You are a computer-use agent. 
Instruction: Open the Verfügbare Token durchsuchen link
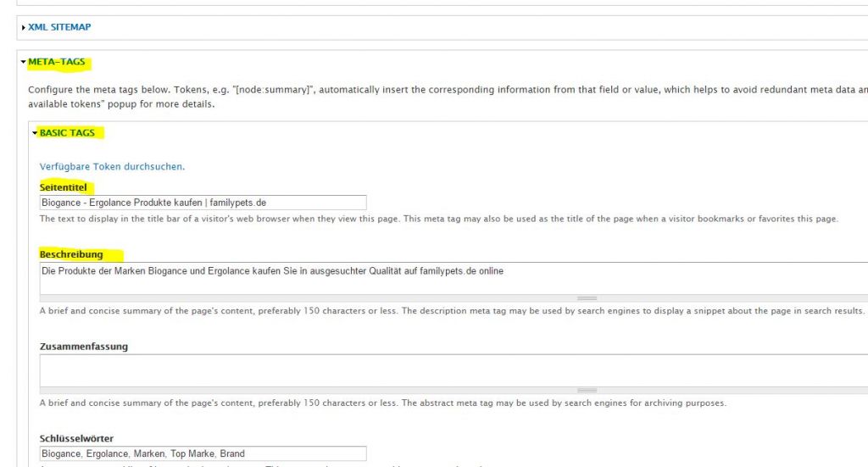click(112, 167)
